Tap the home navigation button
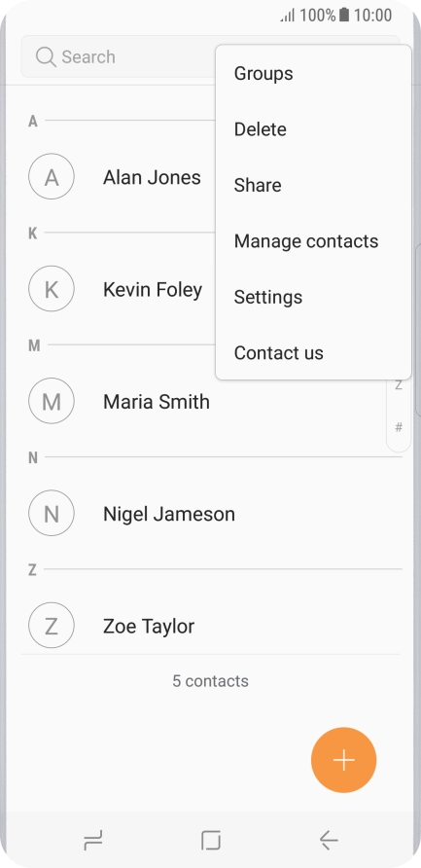Image resolution: width=421 pixels, height=868 pixels. point(211,841)
